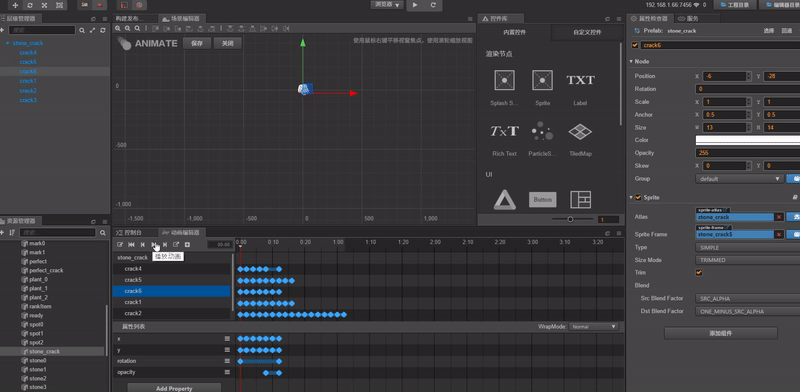Image resolution: width=800 pixels, height=392 pixels.
Task: Open the Src Blend Factor dropdown
Action: (x=747, y=298)
